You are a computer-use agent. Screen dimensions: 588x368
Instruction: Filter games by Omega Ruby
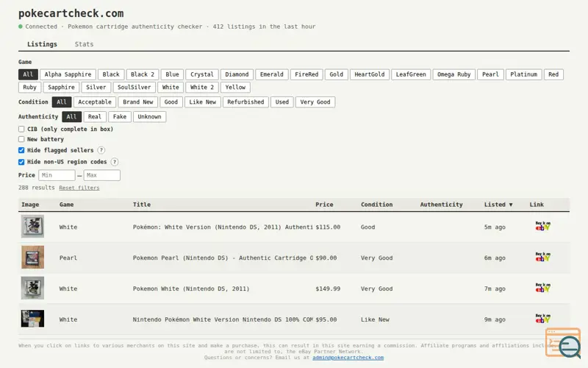[453, 74]
